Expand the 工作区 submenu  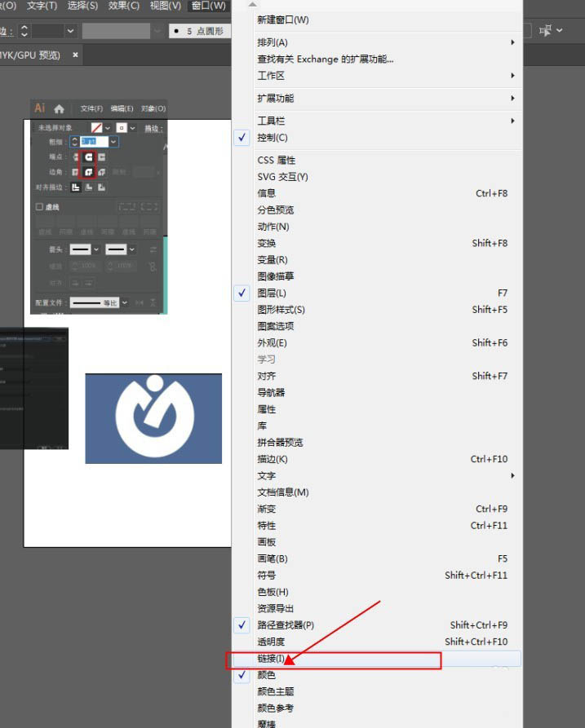pyautogui.click(x=377, y=76)
